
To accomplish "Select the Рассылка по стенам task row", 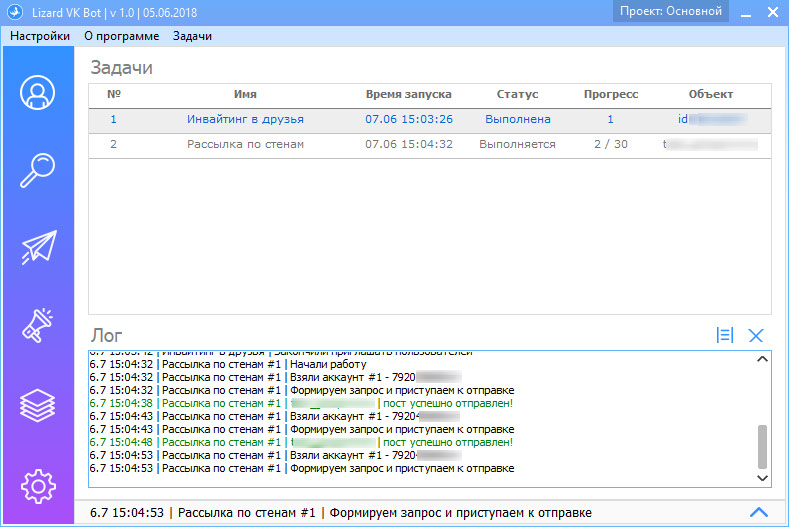I will [x=245, y=144].
